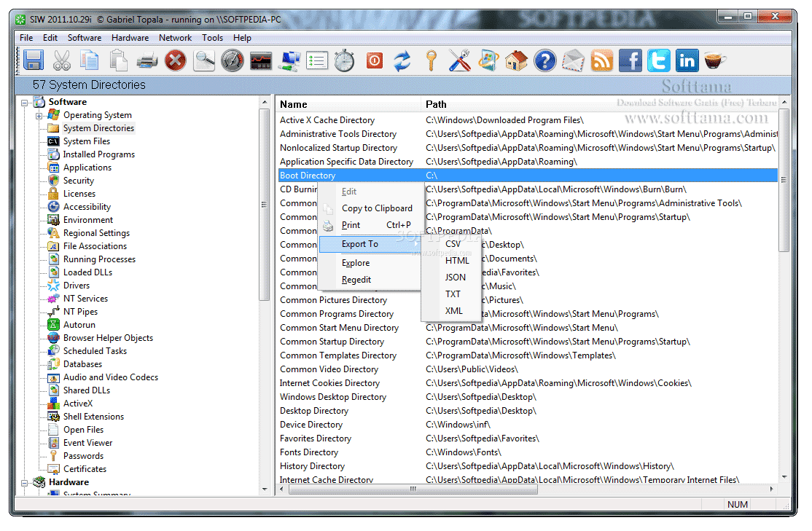Click the RSS feed toolbar icon
This screenshot has height=531, width=812.
(601, 60)
